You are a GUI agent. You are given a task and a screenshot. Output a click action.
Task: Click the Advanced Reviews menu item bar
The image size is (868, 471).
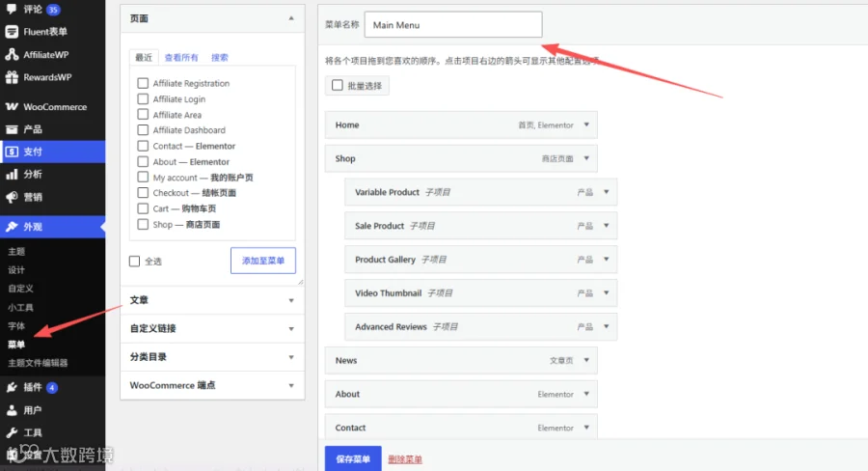481,326
